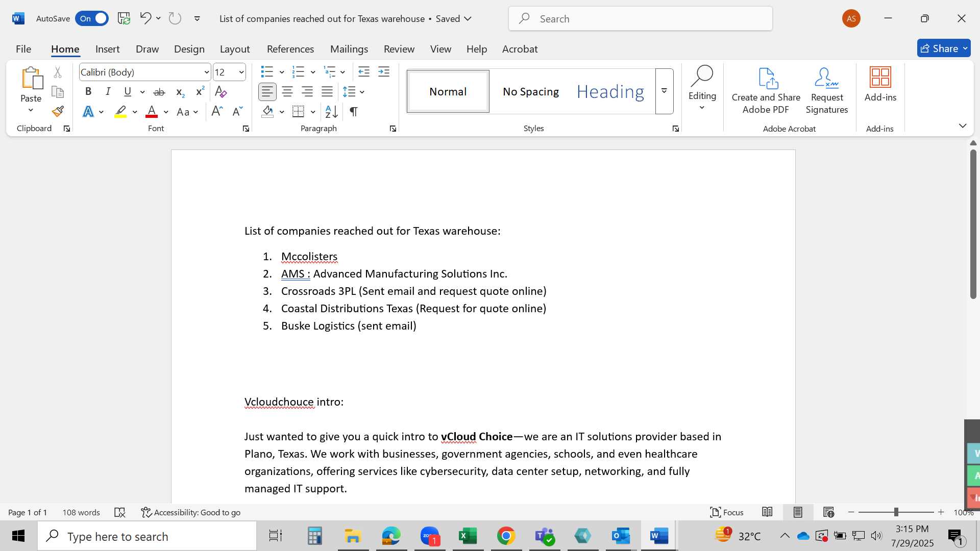Open the Add-ins gallery

(880, 85)
